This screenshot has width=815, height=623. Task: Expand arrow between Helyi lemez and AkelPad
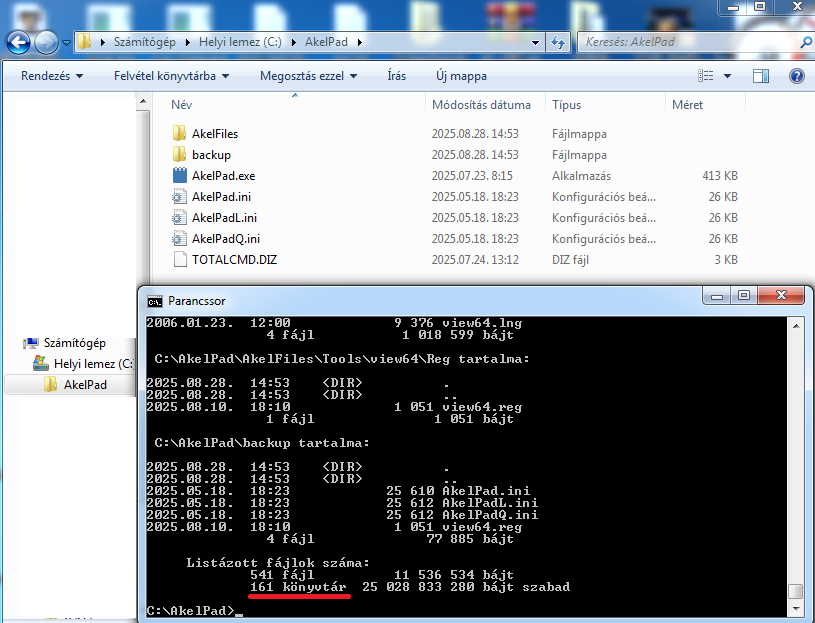pos(294,42)
